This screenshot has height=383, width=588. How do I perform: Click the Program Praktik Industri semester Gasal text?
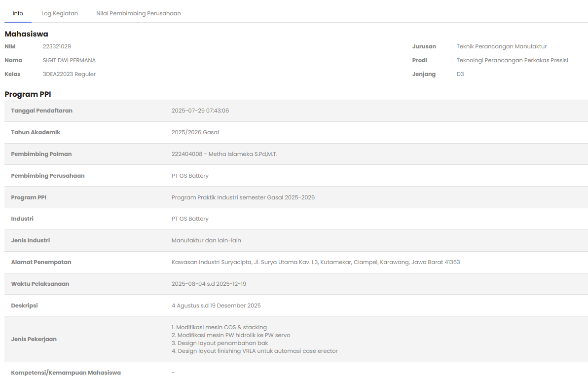243,197
